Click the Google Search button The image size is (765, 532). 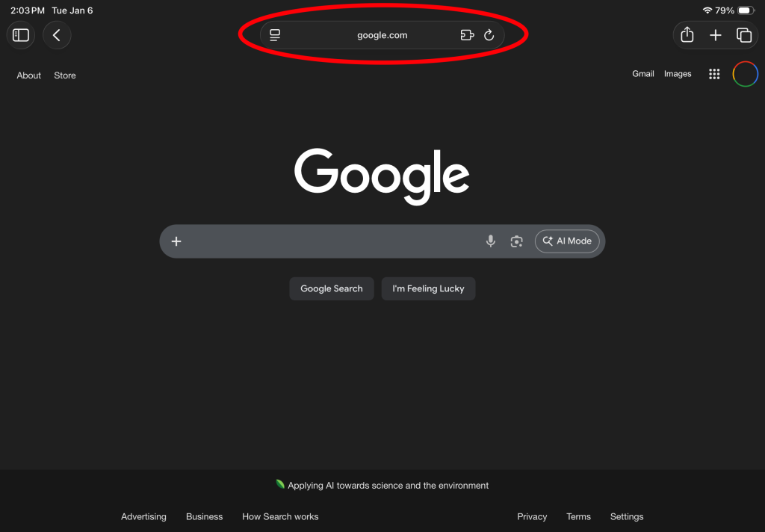[x=332, y=288]
